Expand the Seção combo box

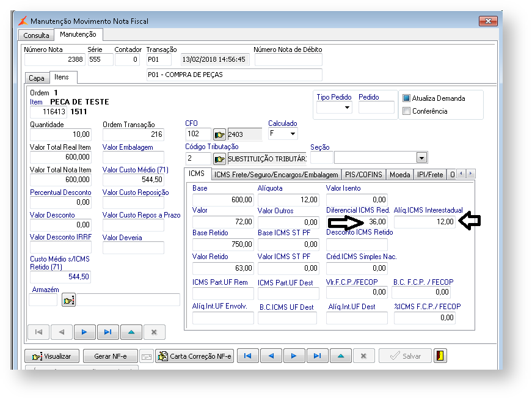(x=421, y=158)
